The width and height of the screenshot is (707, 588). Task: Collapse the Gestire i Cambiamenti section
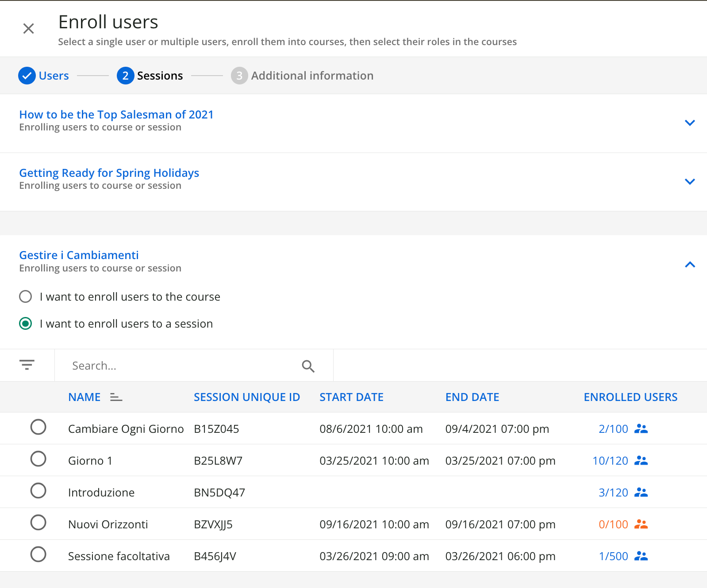coord(690,265)
